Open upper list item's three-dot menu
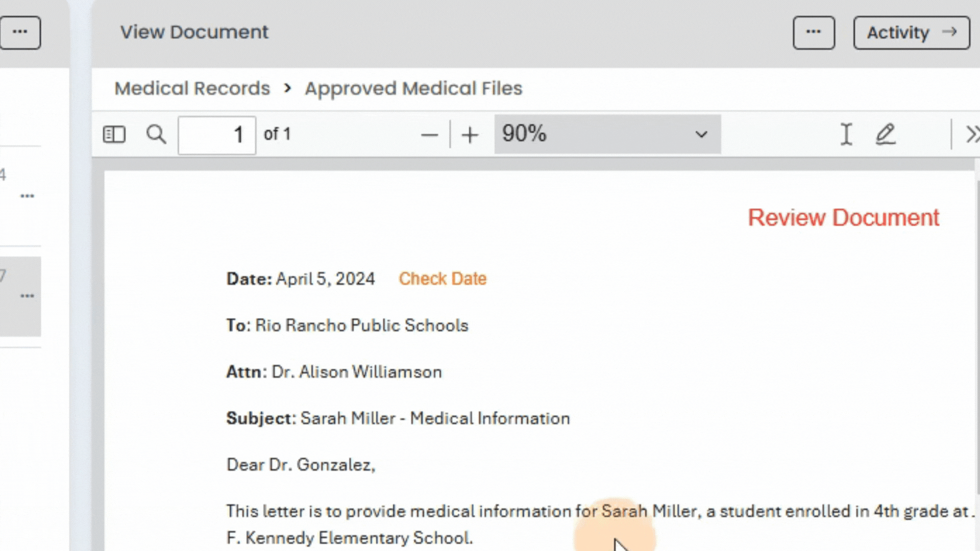Screen dimensions: 980x551 click(x=27, y=196)
